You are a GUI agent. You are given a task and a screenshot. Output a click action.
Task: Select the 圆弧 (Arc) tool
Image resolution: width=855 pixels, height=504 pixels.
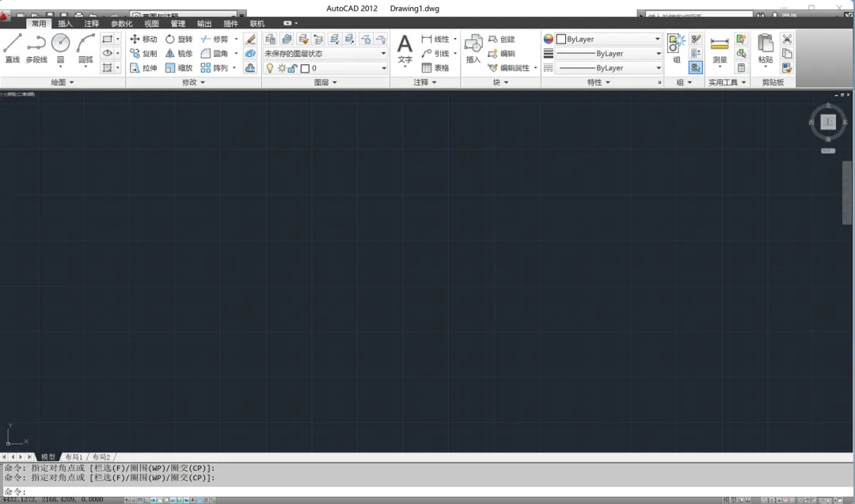pyautogui.click(x=85, y=48)
